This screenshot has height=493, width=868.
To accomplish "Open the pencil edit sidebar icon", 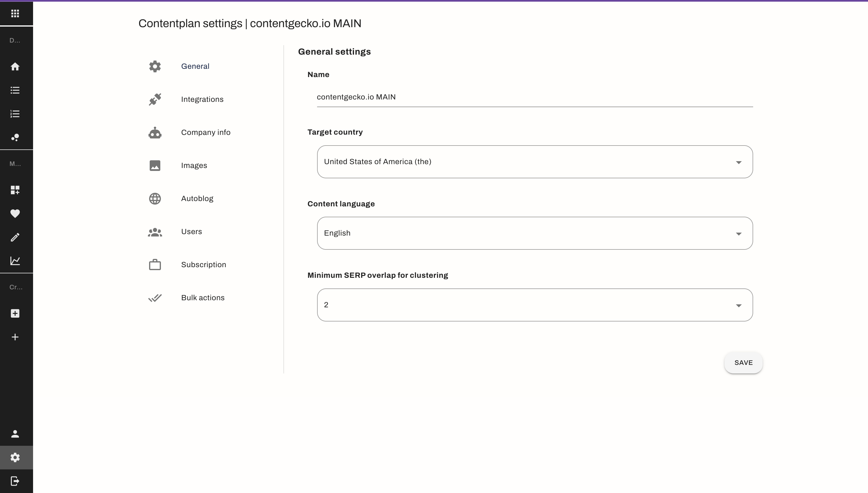I will [x=15, y=237].
